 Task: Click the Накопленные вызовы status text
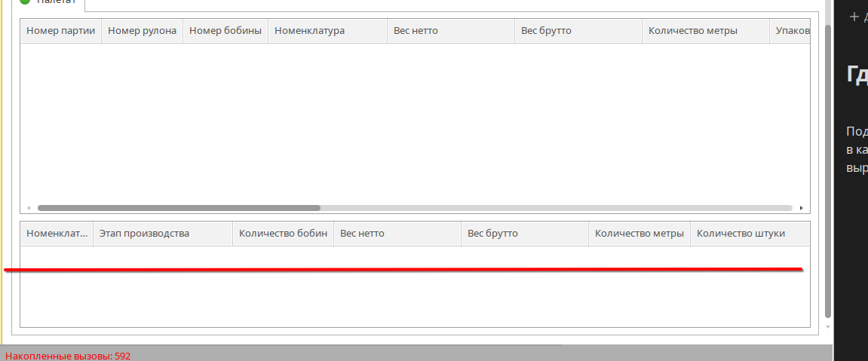(68, 356)
